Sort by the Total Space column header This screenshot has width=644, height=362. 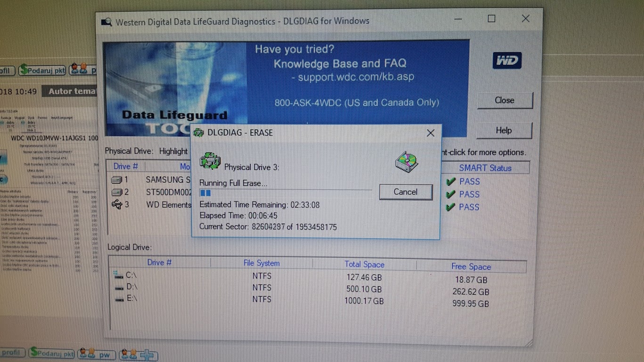pos(364,265)
